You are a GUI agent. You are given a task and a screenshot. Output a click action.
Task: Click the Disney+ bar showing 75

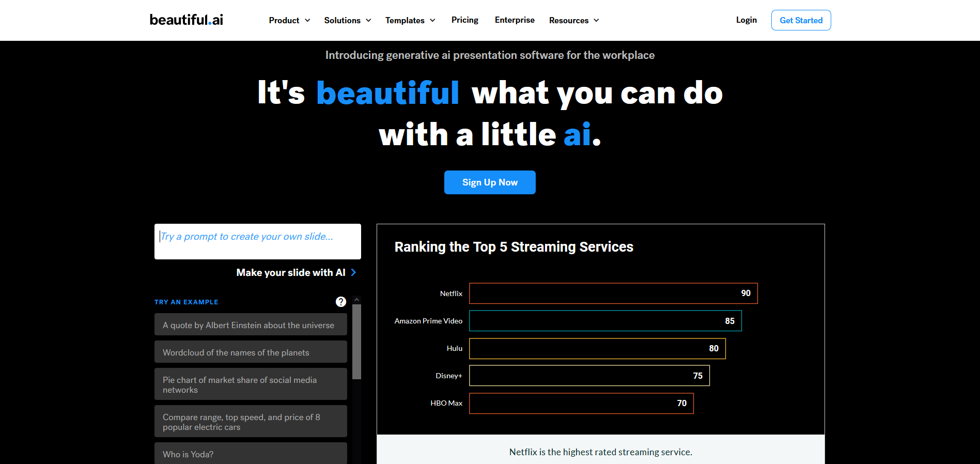pyautogui.click(x=589, y=376)
